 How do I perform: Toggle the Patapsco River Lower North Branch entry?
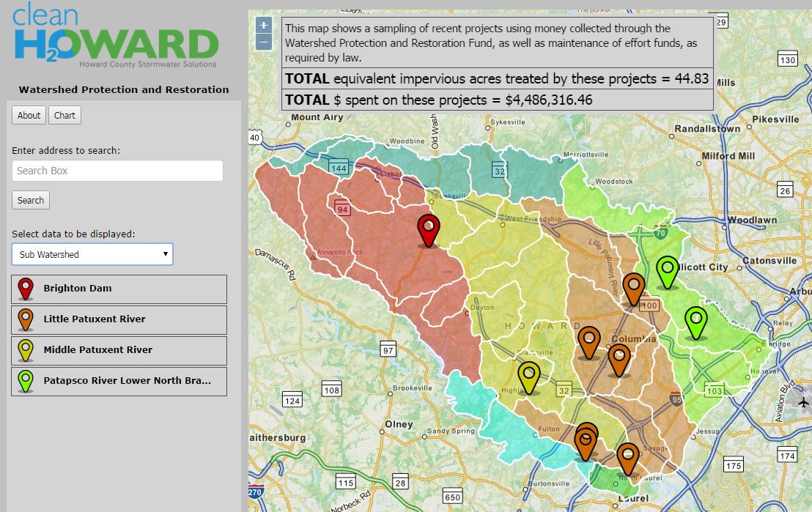tap(119, 381)
